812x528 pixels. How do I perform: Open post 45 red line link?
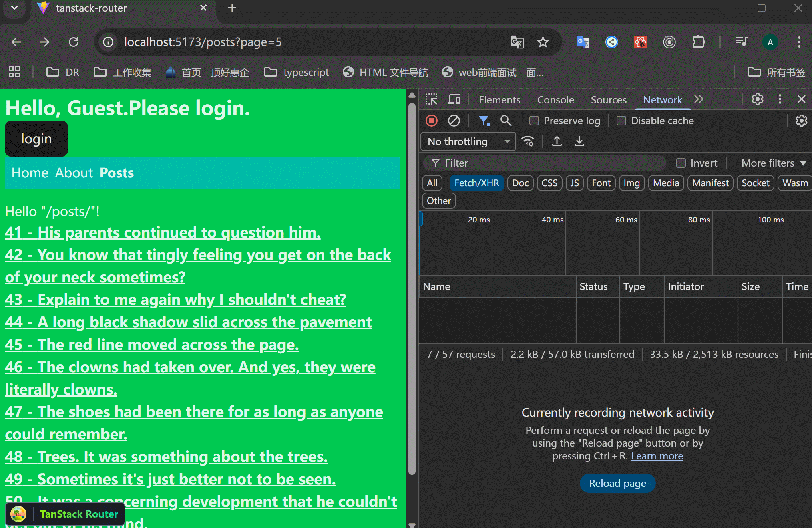pyautogui.click(x=152, y=345)
